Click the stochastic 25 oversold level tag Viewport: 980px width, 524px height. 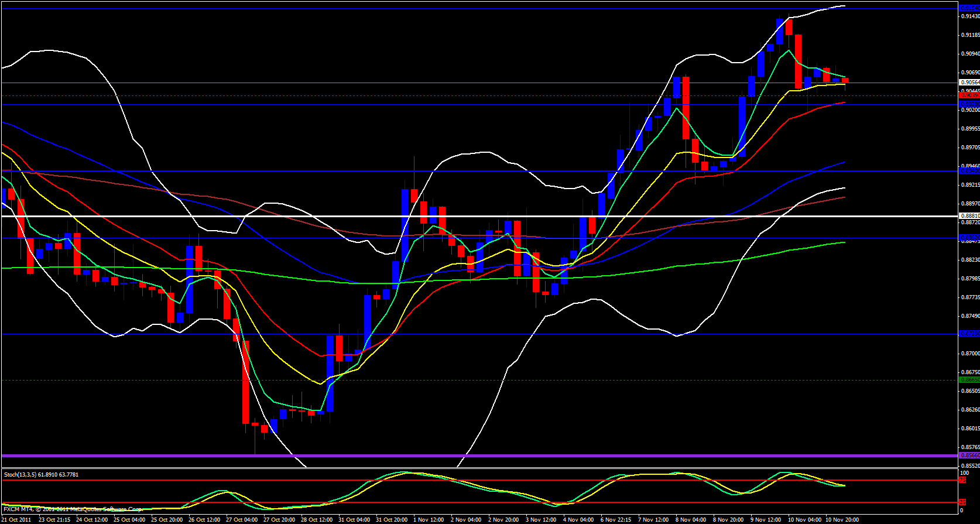point(962,502)
